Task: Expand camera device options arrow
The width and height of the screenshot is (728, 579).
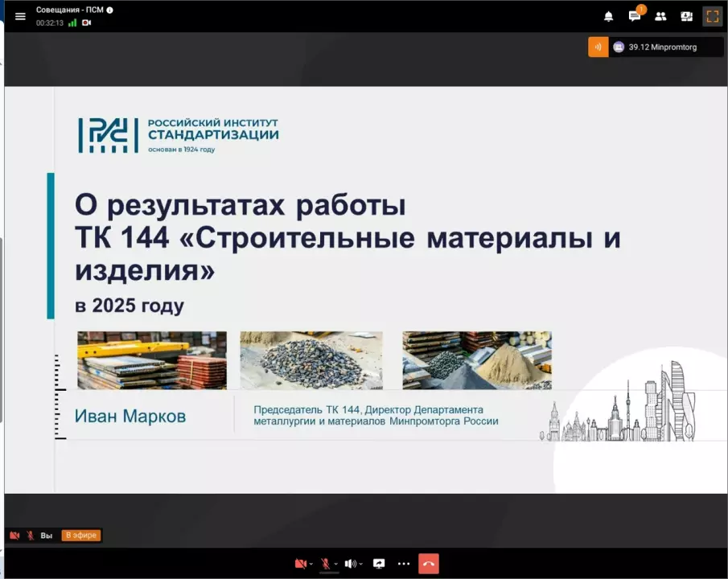Action: [x=311, y=565]
